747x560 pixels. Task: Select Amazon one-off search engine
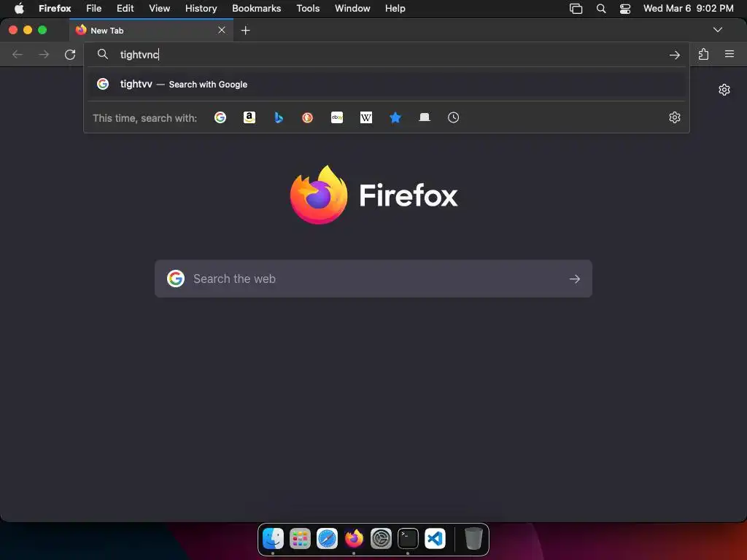pyautogui.click(x=249, y=117)
